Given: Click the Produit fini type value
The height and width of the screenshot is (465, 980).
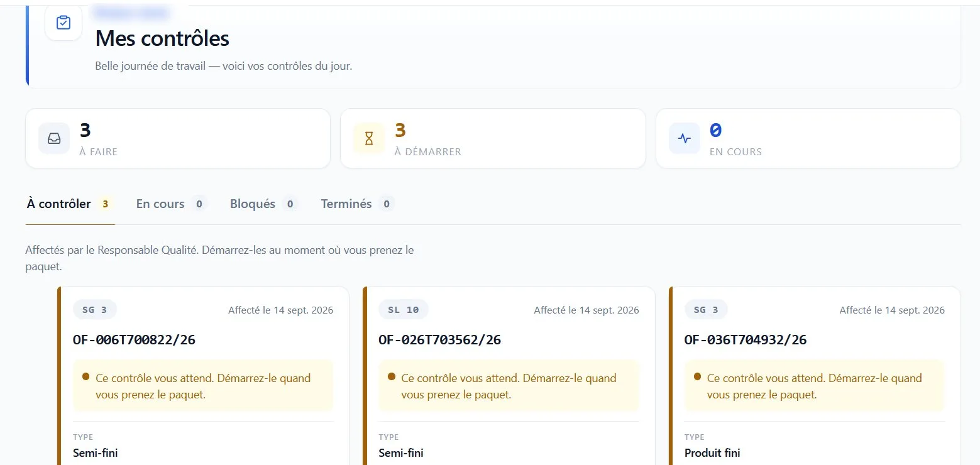Looking at the screenshot, I should coord(712,453).
